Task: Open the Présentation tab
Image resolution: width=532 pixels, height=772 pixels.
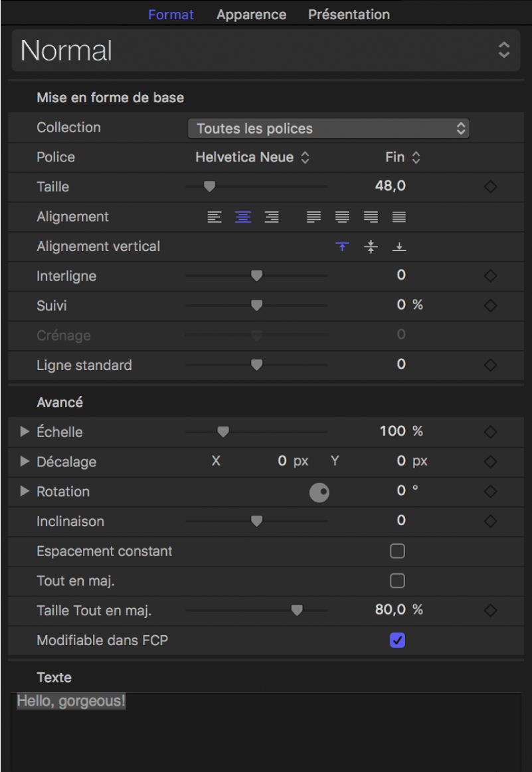Action: pos(349,14)
